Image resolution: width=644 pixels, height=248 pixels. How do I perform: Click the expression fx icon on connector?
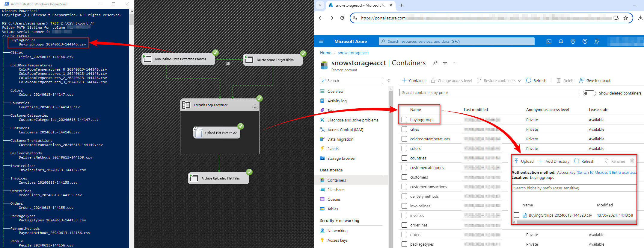228,63
